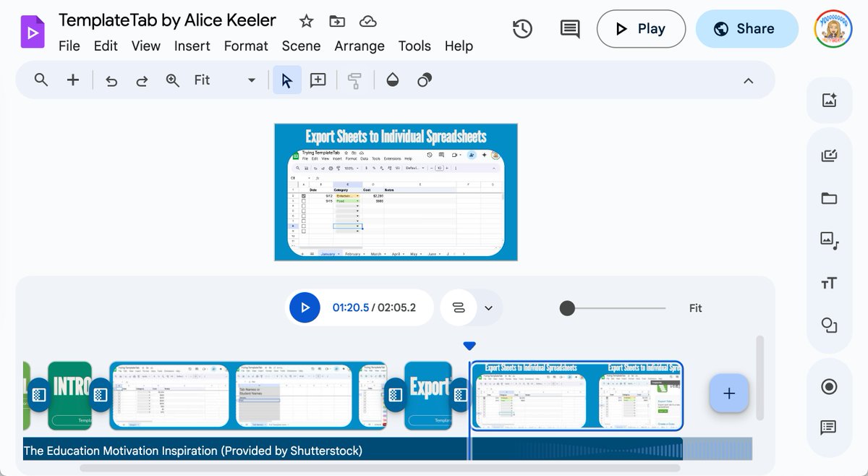Click the timeline zoom slider handle
Viewport: 868px width, 476px height.
click(566, 307)
